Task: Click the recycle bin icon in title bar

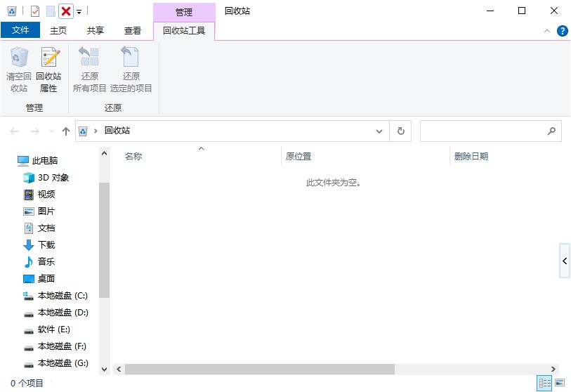Action: [12, 11]
